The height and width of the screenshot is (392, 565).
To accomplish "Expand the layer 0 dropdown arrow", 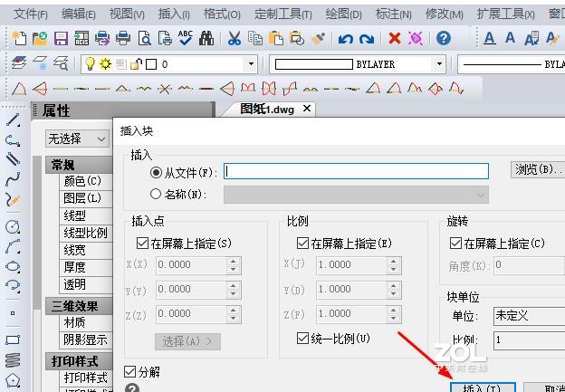I will [251, 64].
